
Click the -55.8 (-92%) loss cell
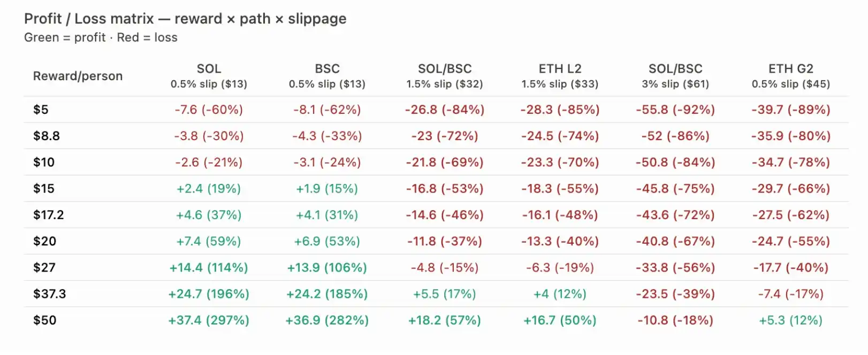tap(675, 110)
